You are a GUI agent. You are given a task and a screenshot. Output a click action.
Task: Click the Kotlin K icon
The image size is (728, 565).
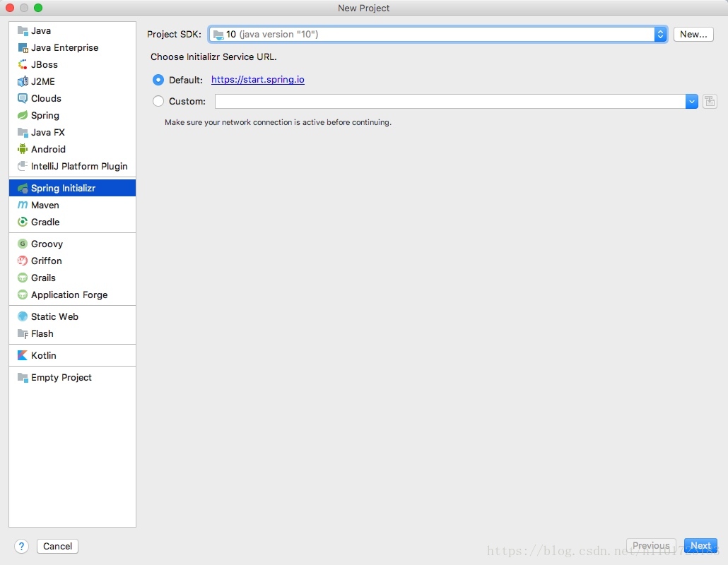(23, 355)
